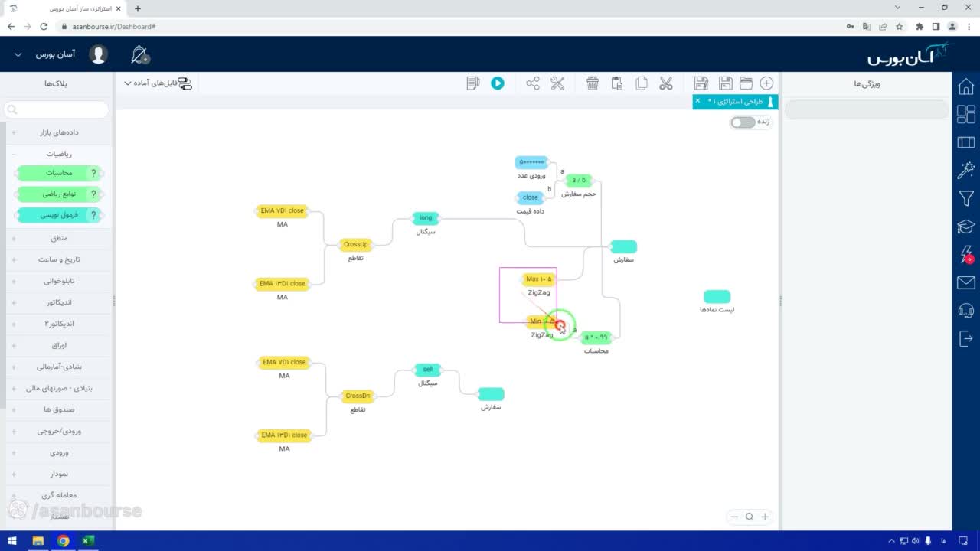This screenshot has height=551, width=980.
Task: Click the plus icon to create new strategy
Action: (766, 83)
